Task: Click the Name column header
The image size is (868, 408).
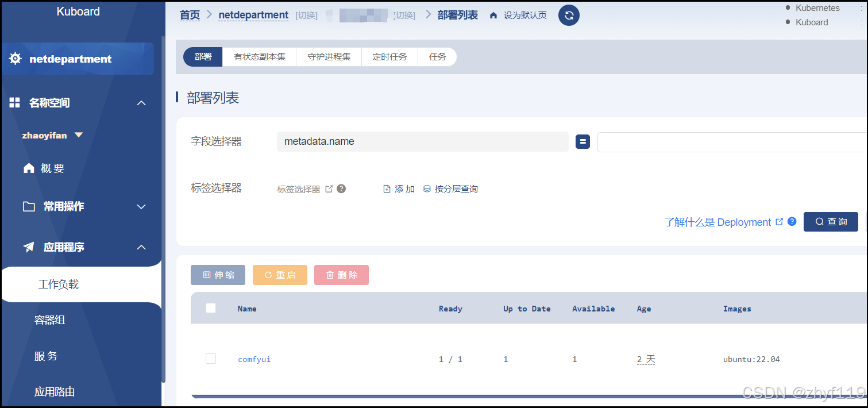Action: (247, 309)
